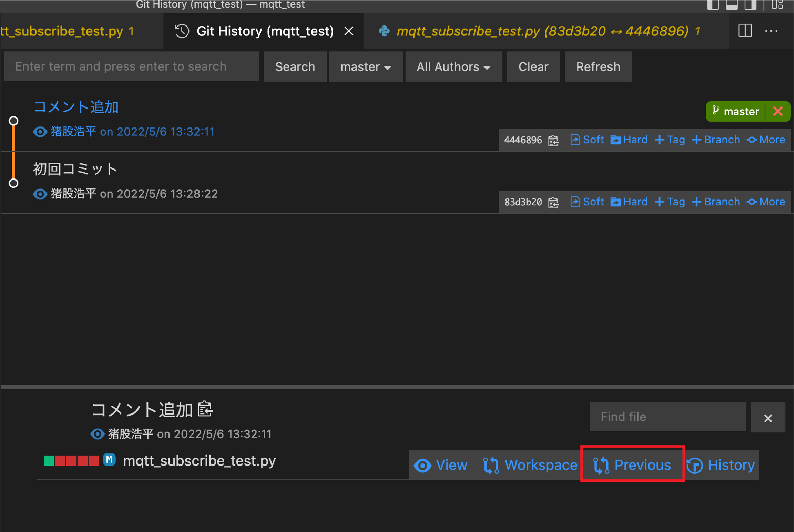The image size is (794, 532).
Task: Click Hard reset for commit 83d3b20
Action: click(629, 202)
